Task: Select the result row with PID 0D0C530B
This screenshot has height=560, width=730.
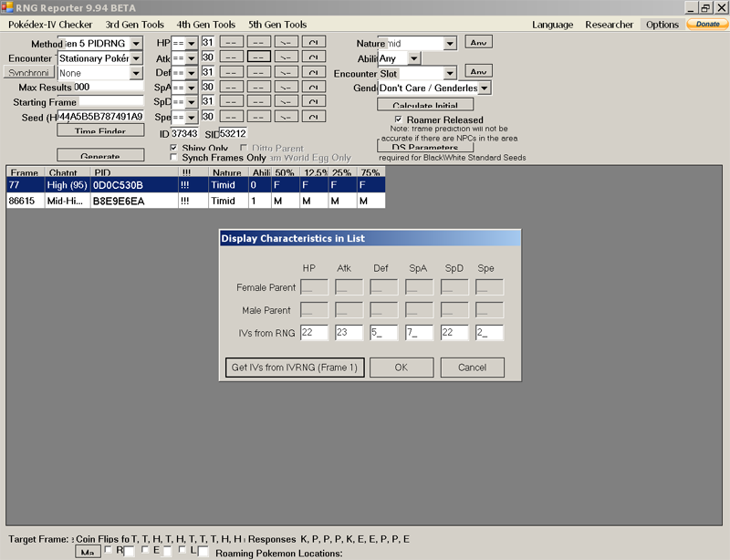Action: click(x=195, y=185)
